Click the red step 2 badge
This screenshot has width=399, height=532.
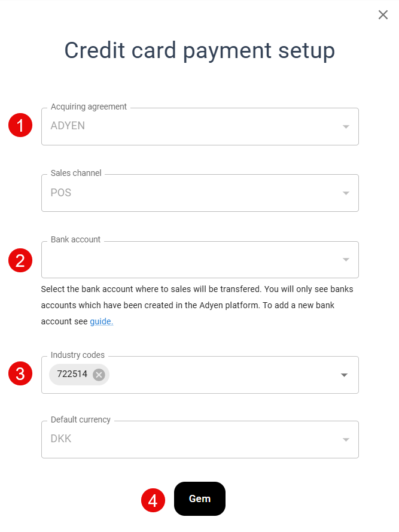(x=20, y=260)
